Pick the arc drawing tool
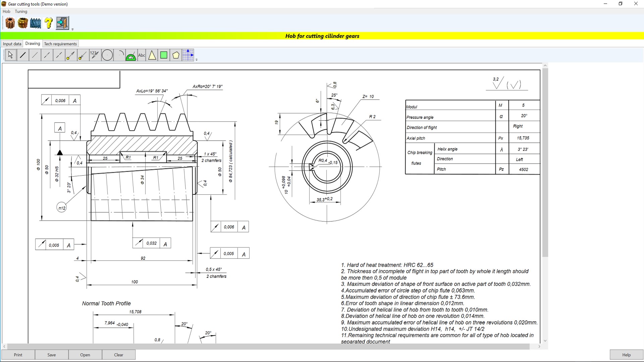 119,55
